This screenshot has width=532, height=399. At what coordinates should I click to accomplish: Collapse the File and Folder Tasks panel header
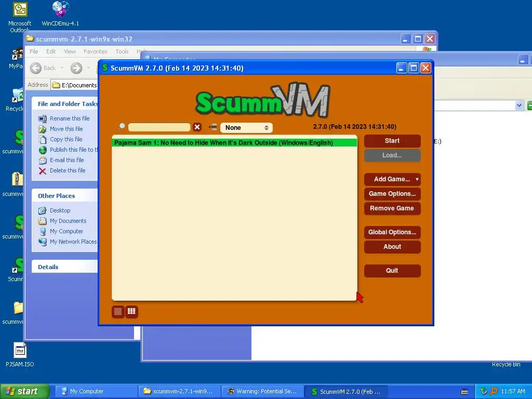65,104
